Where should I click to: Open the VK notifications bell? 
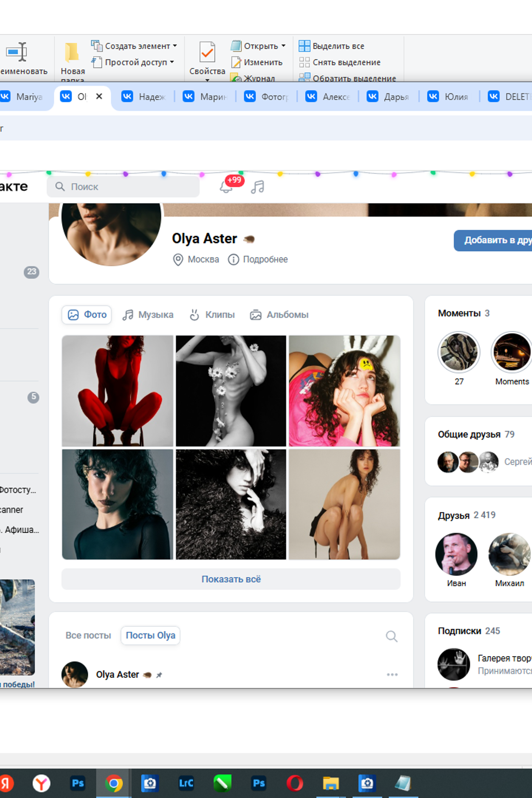[226, 187]
